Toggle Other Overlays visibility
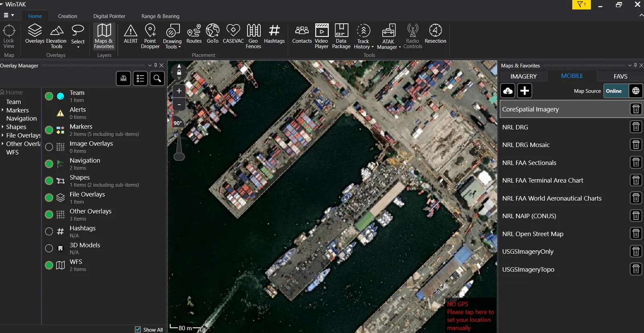The height and width of the screenshot is (333, 644). [x=49, y=215]
